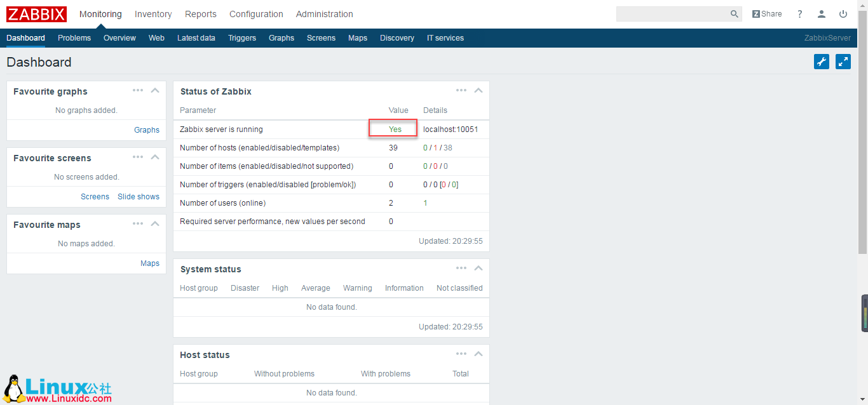The image size is (868, 405).
Task: Click the search magnifier icon
Action: point(734,13)
